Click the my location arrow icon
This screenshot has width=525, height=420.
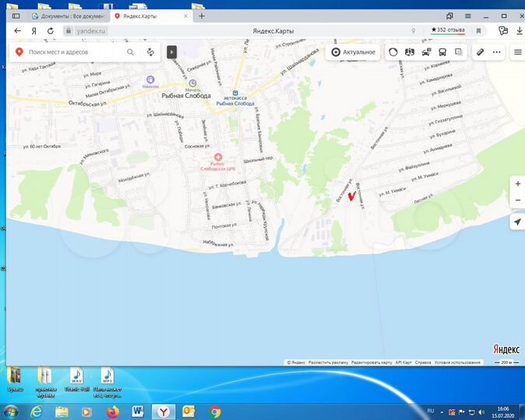[517, 222]
